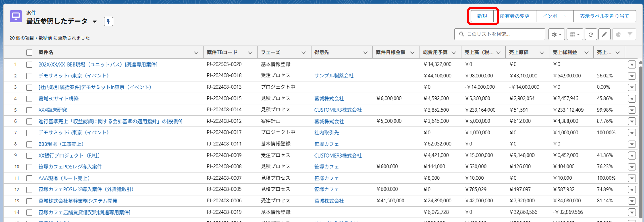This screenshot has width=644, height=222.
Task: Open row actions for 笹塚カフェ店舗賃貸借契約
Action: tap(632, 212)
